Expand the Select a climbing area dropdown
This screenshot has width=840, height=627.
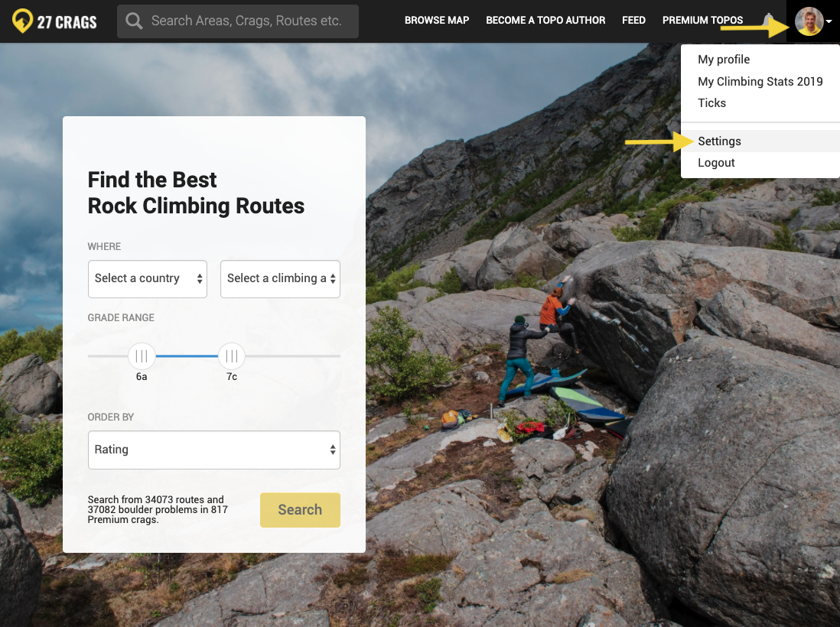(280, 279)
